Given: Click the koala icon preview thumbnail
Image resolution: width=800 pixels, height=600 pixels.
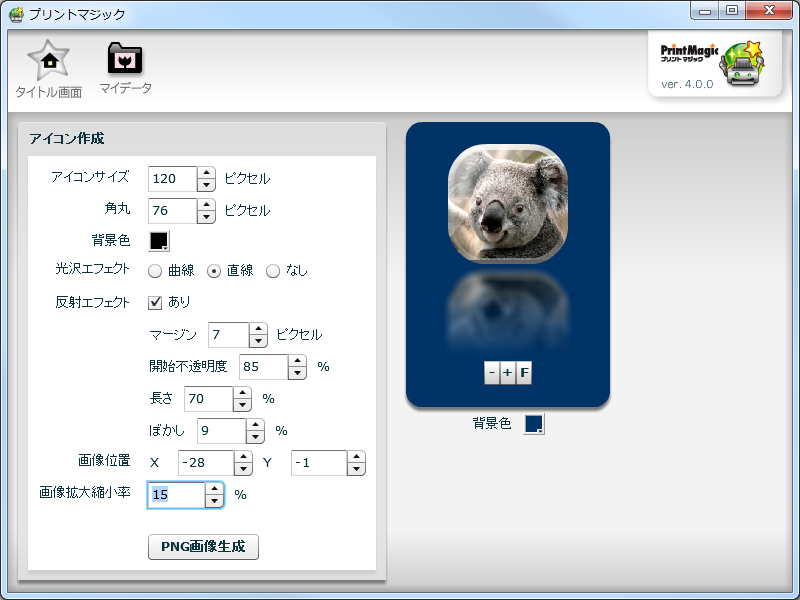Looking at the screenshot, I should [507, 200].
